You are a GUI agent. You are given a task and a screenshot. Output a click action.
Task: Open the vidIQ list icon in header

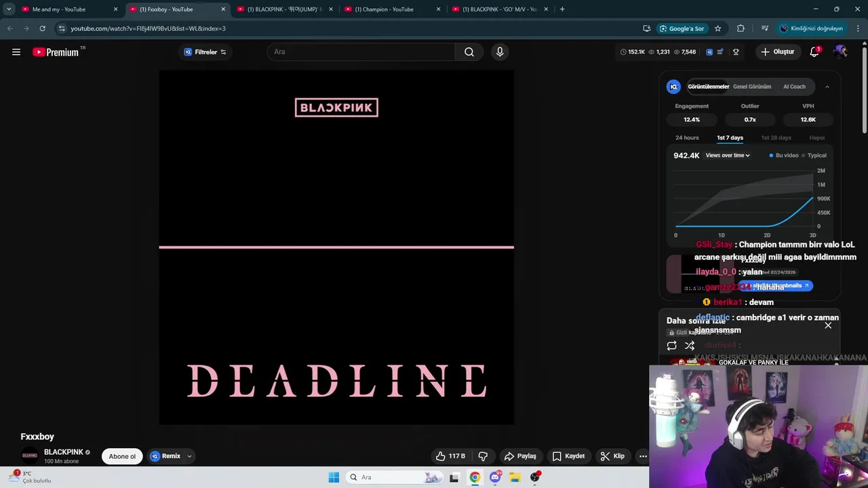[720, 52]
